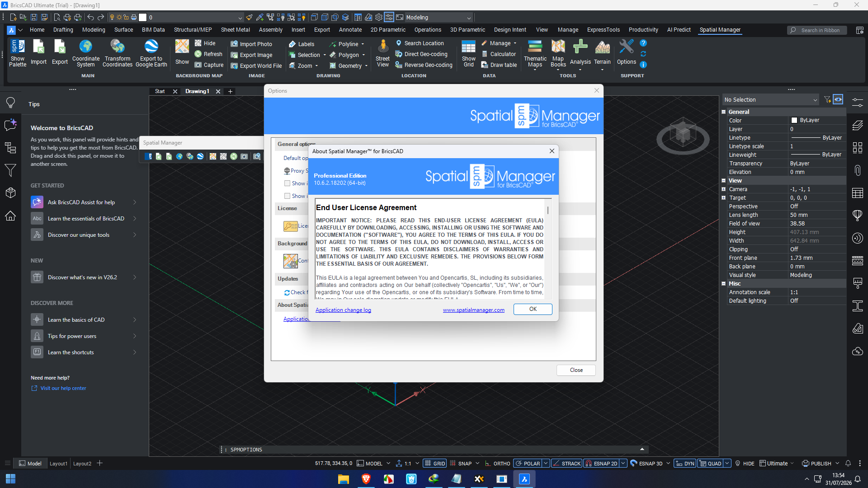Click Export to Google Earth
Screen dimensions: 868x488
(151, 53)
